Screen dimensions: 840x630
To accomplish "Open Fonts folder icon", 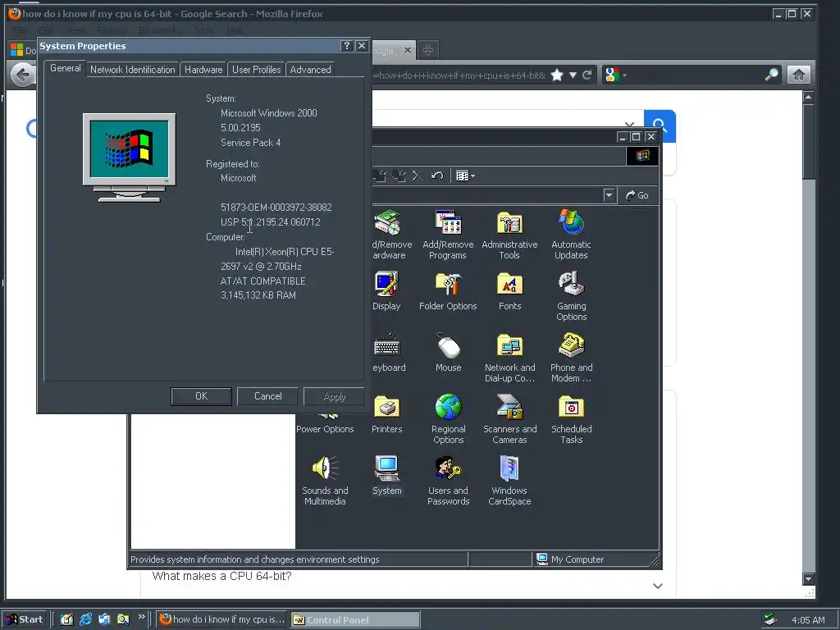I will 509,291.
